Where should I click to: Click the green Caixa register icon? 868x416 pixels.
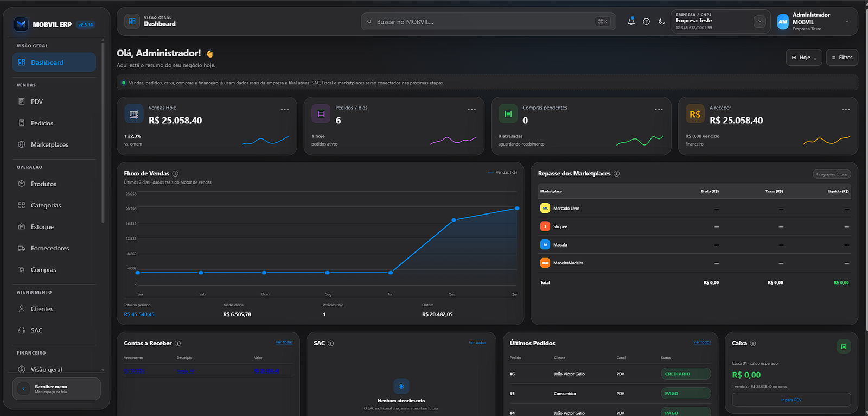tap(844, 346)
